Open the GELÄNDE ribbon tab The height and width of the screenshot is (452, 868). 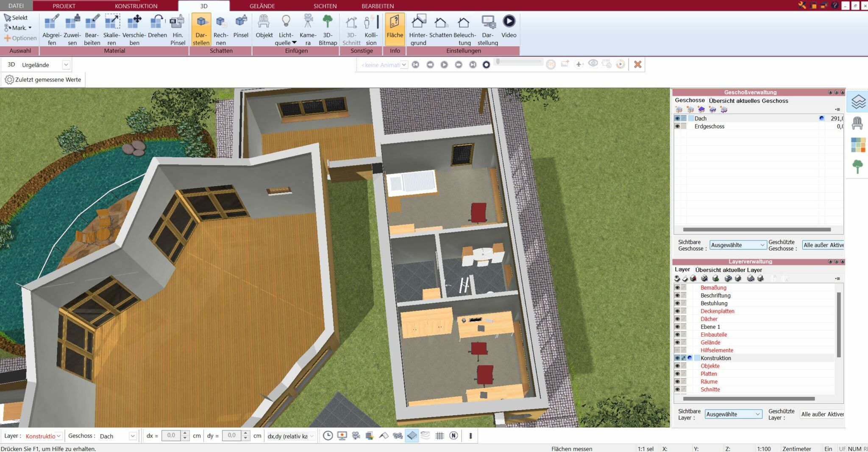(262, 6)
